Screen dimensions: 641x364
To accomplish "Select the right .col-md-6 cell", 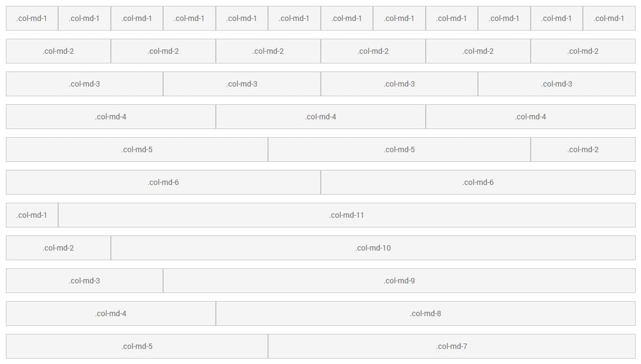I will click(x=478, y=182).
